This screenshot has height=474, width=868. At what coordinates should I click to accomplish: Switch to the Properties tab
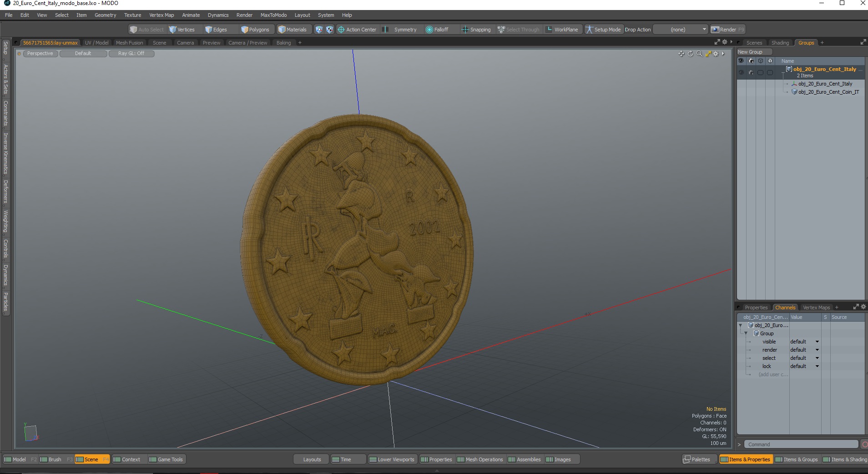[756, 308]
